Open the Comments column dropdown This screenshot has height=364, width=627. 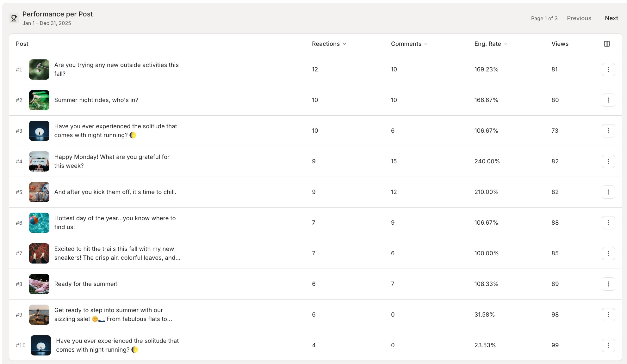pos(425,44)
